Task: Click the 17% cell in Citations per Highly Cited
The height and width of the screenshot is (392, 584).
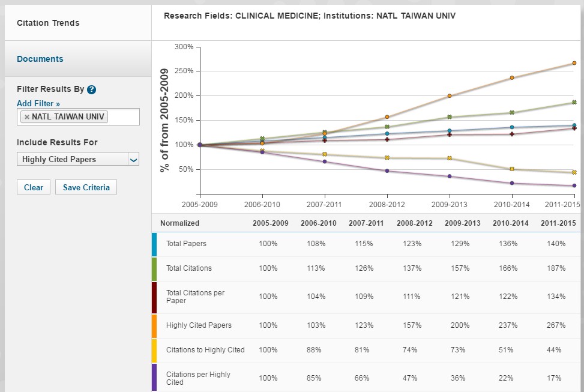Action: point(554,378)
